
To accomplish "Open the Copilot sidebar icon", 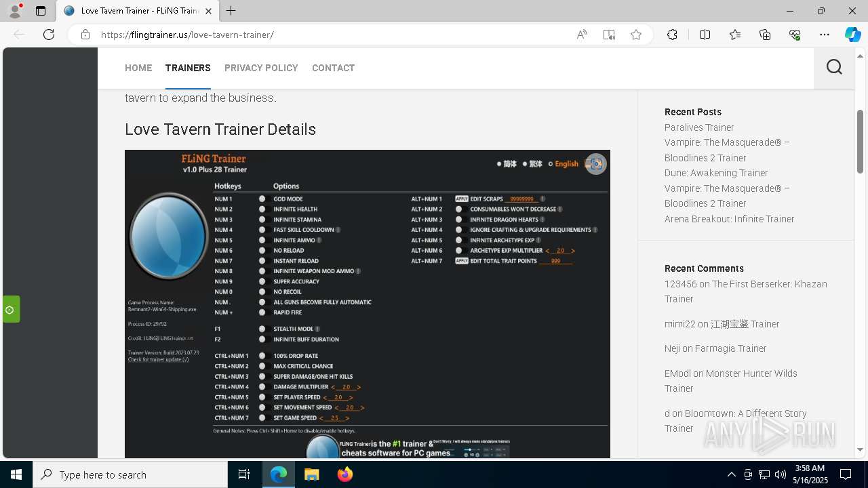I will (852, 35).
